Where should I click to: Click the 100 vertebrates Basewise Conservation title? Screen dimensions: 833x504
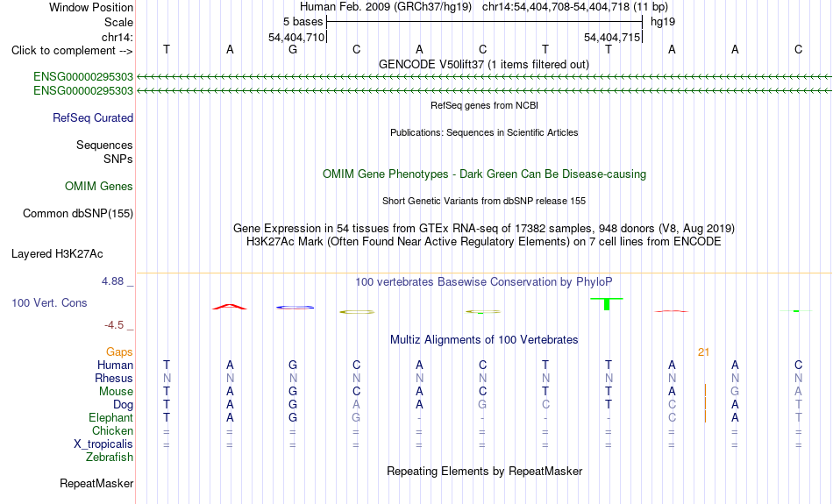tap(484, 282)
